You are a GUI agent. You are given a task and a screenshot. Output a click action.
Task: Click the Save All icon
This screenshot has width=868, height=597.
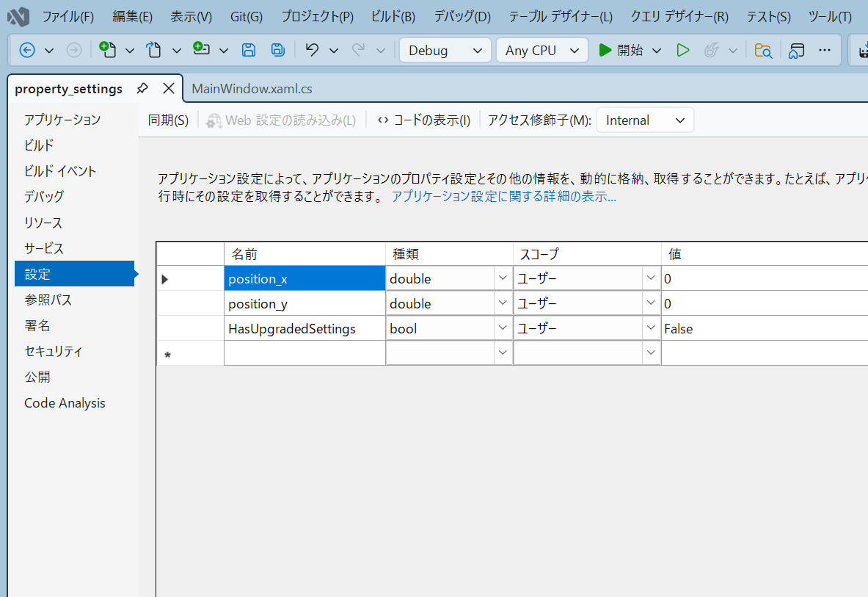(278, 51)
